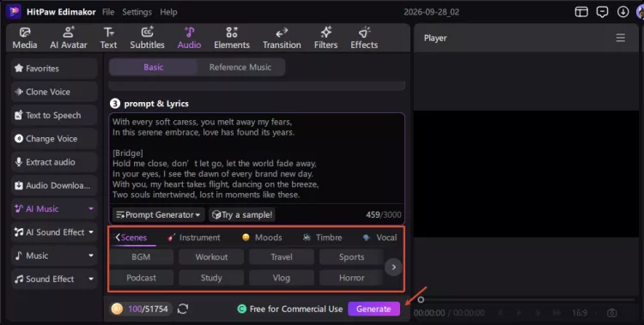Toggle the Podcast scene tag
644x325 pixels.
[141, 278]
